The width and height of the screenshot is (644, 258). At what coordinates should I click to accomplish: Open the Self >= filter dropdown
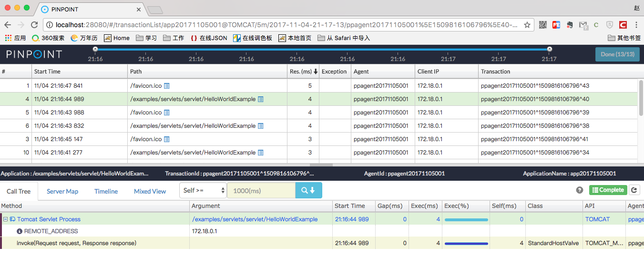[203, 190]
